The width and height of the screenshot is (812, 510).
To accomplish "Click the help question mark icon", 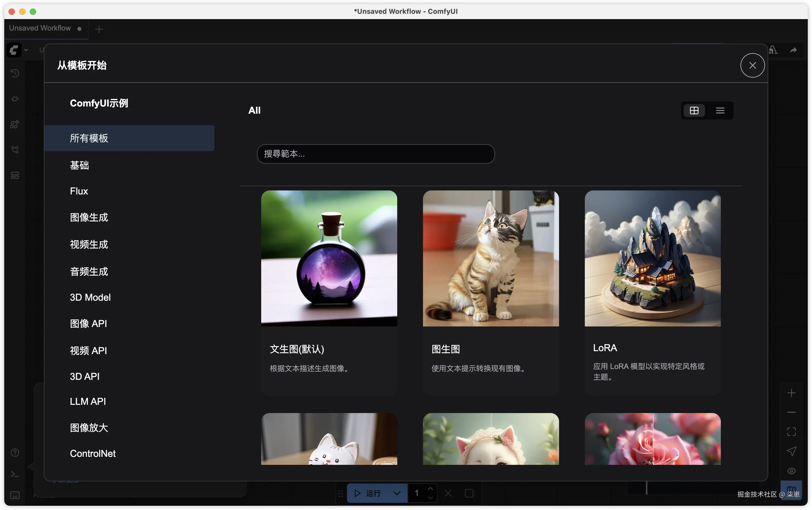I will coord(15,452).
